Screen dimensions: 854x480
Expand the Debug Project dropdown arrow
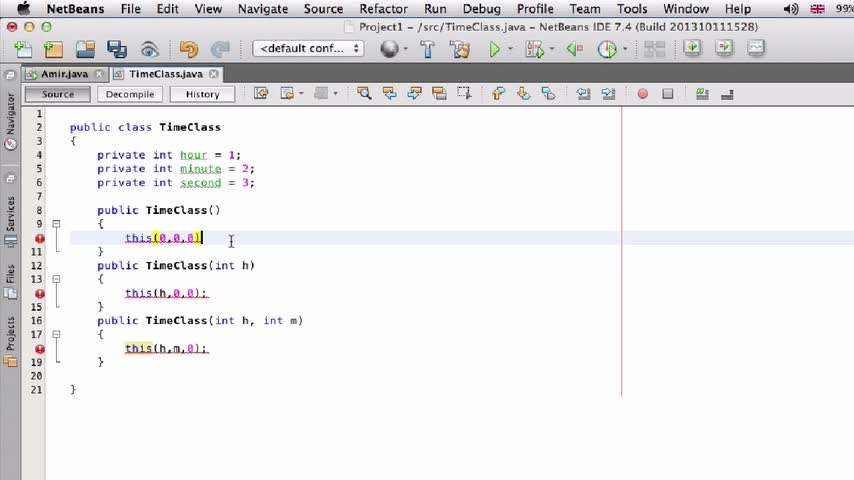coord(552,49)
